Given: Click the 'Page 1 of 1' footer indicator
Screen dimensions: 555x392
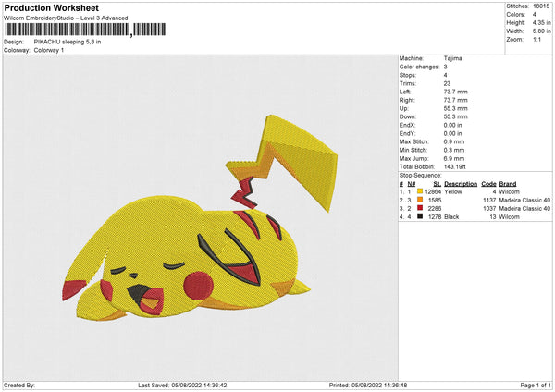Looking at the screenshot, I should (536, 385).
